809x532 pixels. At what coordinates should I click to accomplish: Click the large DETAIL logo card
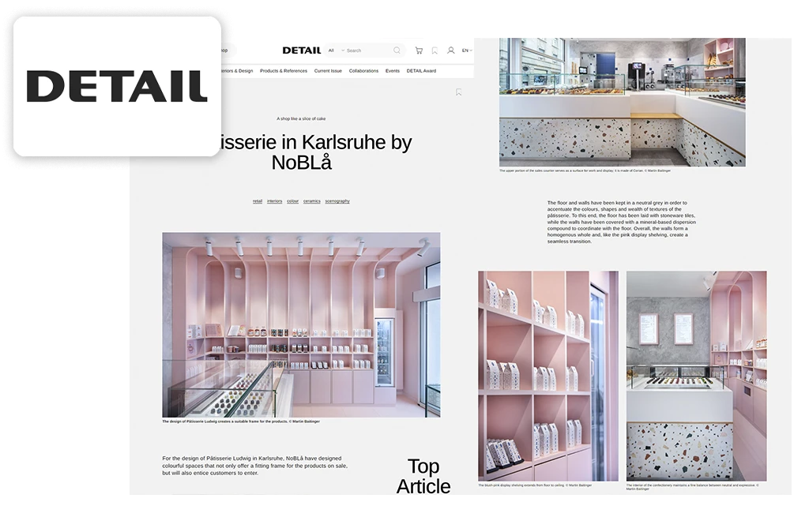coord(117,86)
